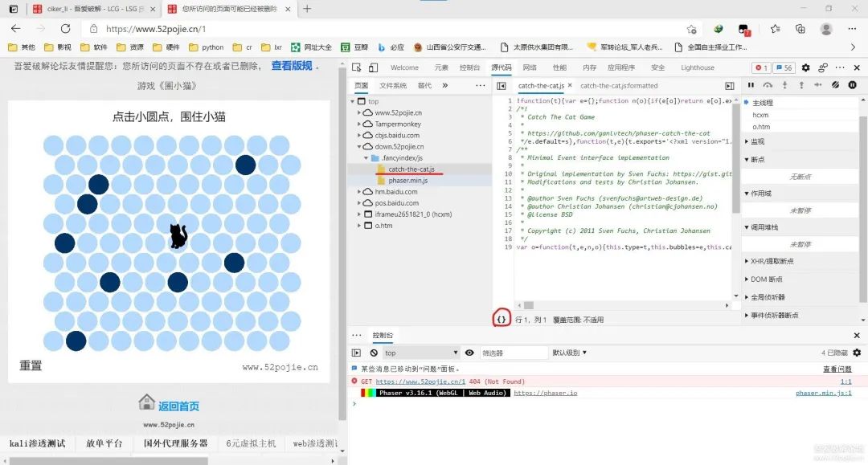This screenshot has width=868, height=465.
Task: Pause script execution in debugger
Action: (751, 85)
